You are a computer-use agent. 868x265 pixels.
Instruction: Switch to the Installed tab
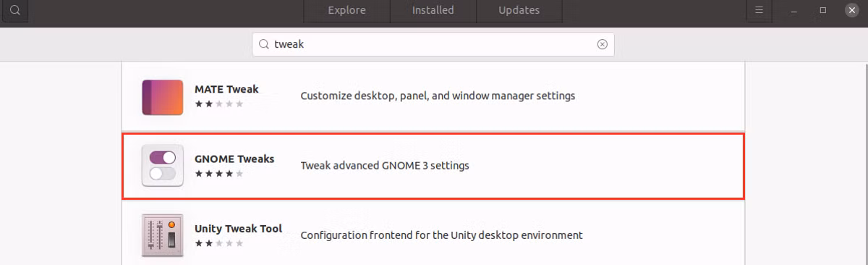click(433, 10)
